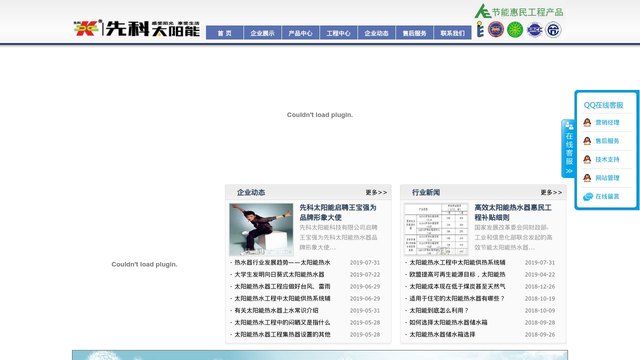Open article 热水器行业发展趋势——太阳能热水
The width and height of the screenshot is (640, 360).
282,262
